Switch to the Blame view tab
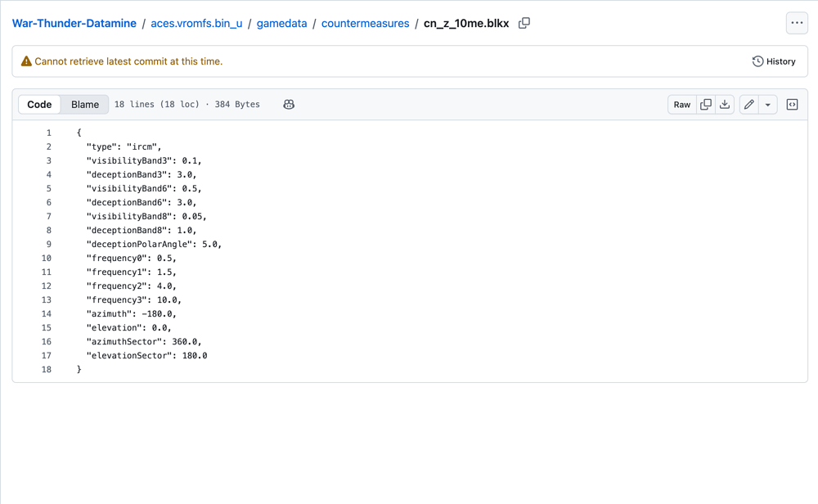818x504 pixels. (85, 105)
